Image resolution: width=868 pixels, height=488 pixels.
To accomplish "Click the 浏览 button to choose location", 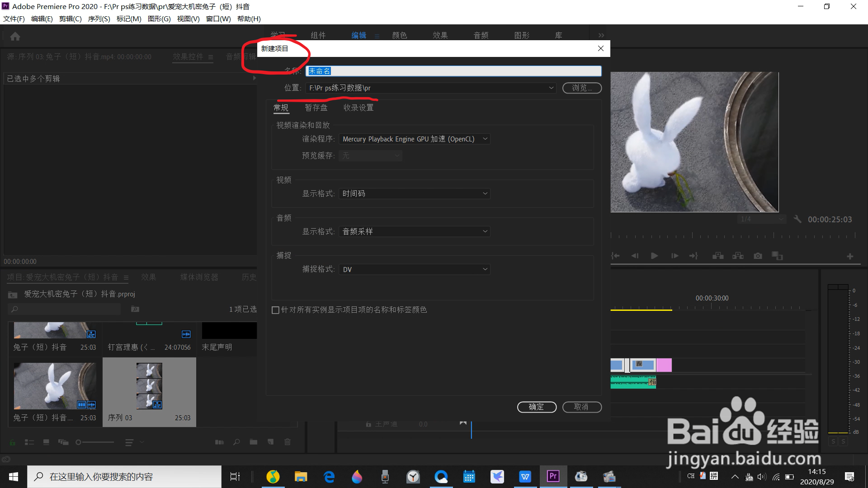I will (x=582, y=88).
